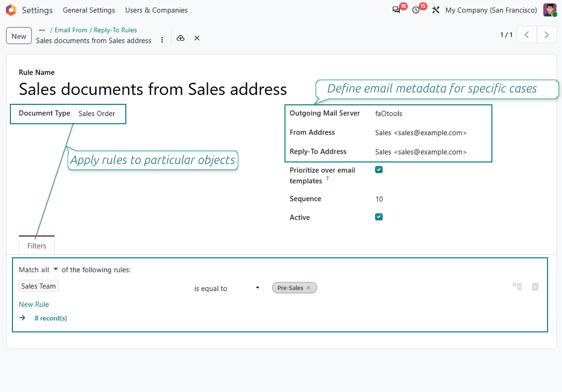
Task: Open the General Settings menu
Action: click(89, 10)
